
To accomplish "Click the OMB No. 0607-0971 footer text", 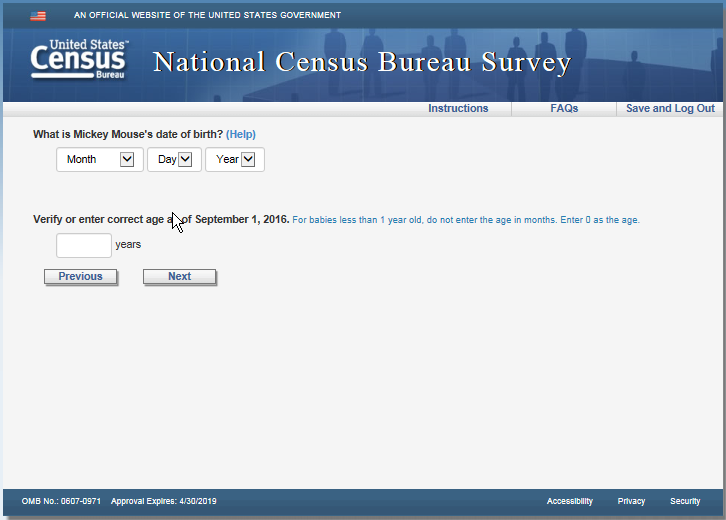I will (61, 501).
